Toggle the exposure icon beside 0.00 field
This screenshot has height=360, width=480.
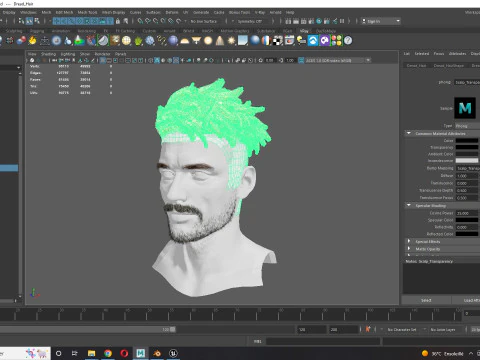point(261,60)
